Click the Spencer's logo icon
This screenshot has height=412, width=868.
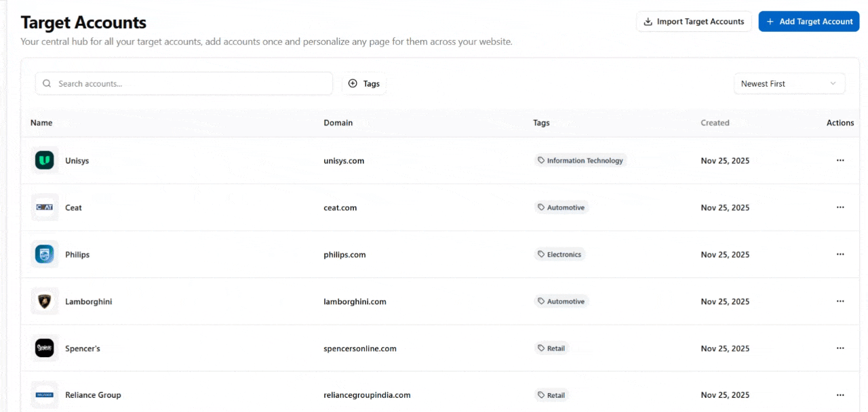(x=45, y=348)
